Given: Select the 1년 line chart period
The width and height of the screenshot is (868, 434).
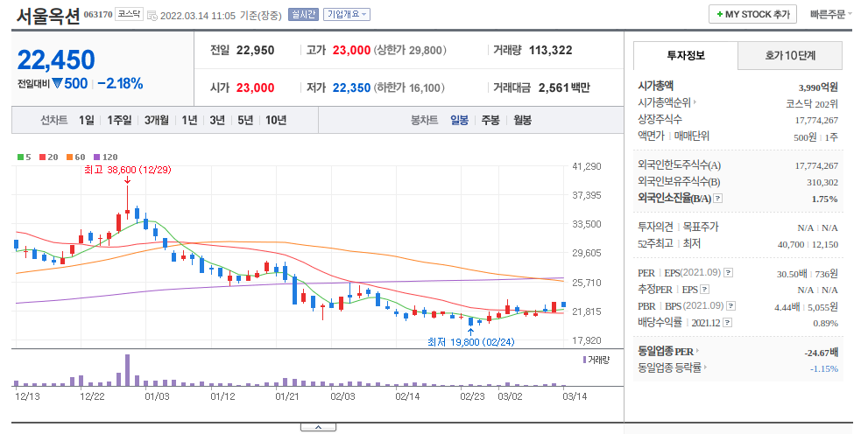Looking at the screenshot, I should pos(189,120).
